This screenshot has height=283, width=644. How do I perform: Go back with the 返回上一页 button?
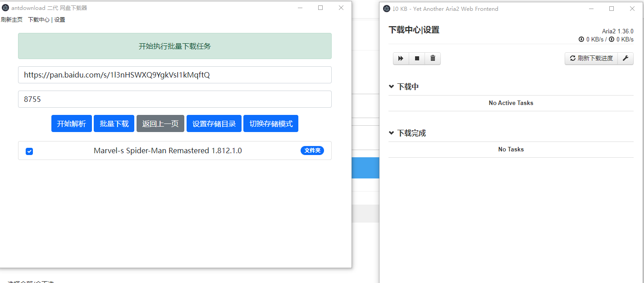pyautogui.click(x=160, y=123)
